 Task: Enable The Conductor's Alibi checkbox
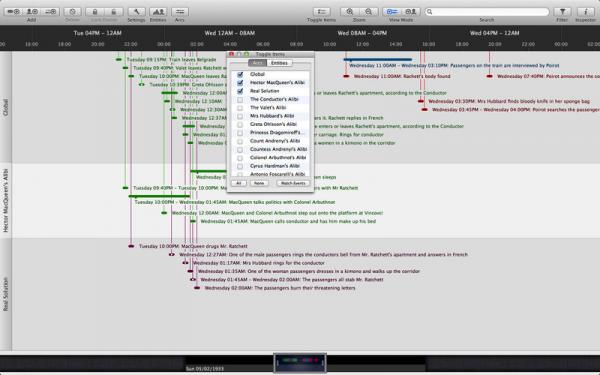pyautogui.click(x=240, y=99)
